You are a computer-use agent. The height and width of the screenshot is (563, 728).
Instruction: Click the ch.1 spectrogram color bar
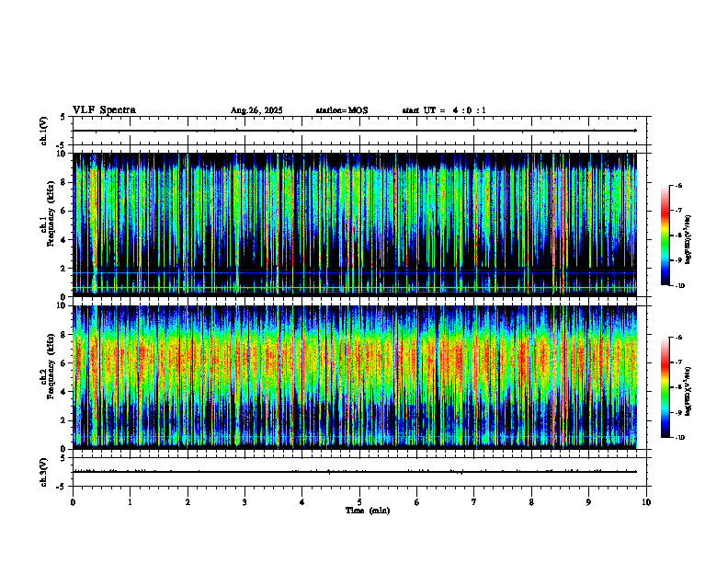point(665,236)
